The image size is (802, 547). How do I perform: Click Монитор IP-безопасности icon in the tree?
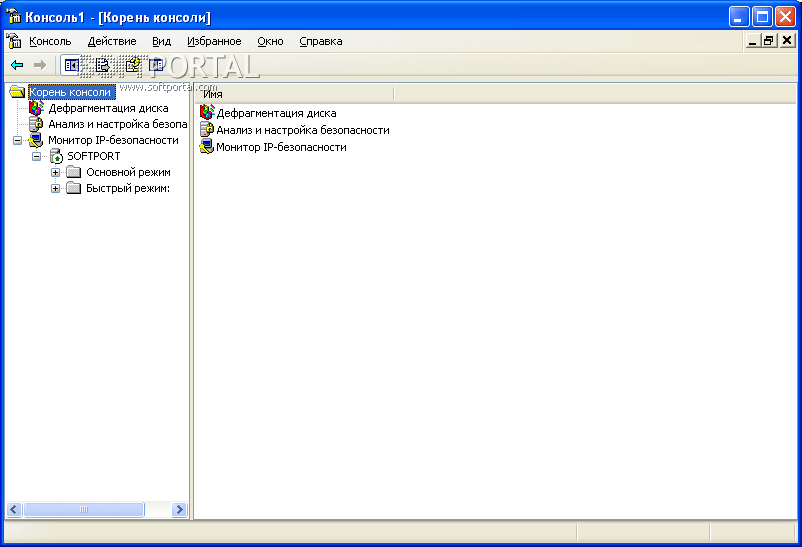point(36,140)
